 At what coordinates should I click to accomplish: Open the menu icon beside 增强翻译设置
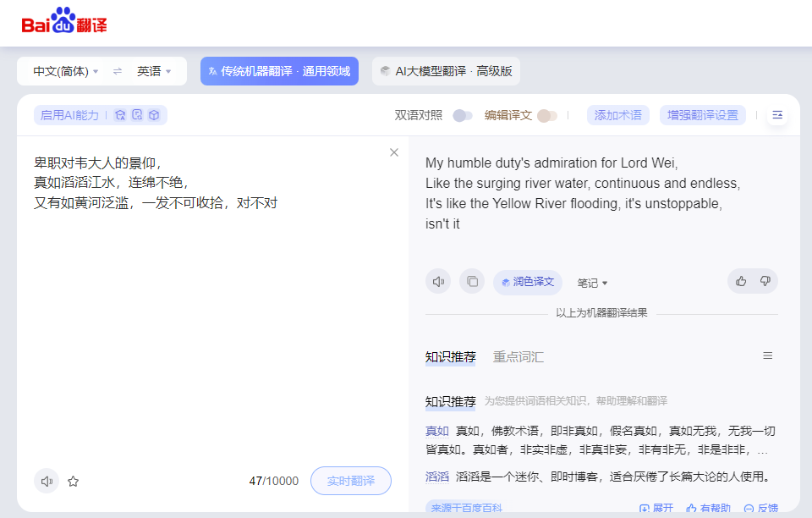(x=777, y=115)
